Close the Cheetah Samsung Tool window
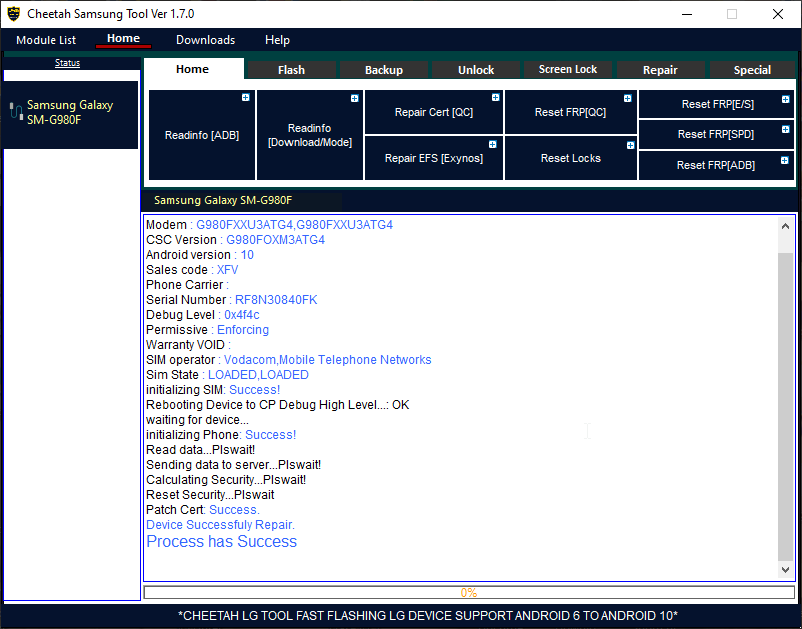 point(777,14)
